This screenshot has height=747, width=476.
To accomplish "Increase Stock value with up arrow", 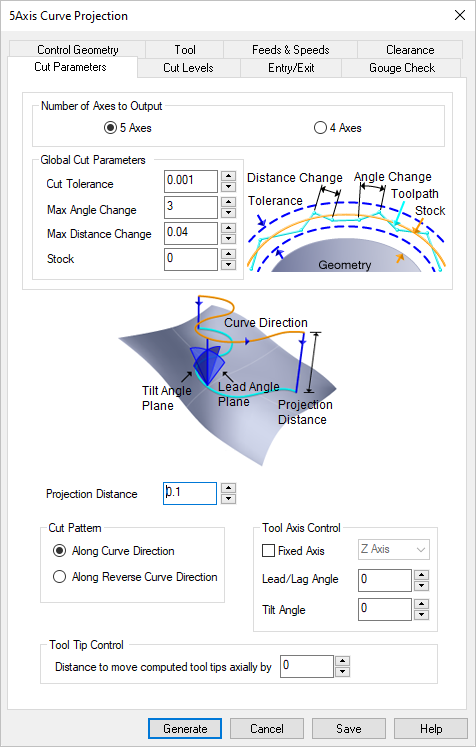I will tap(229, 253).
